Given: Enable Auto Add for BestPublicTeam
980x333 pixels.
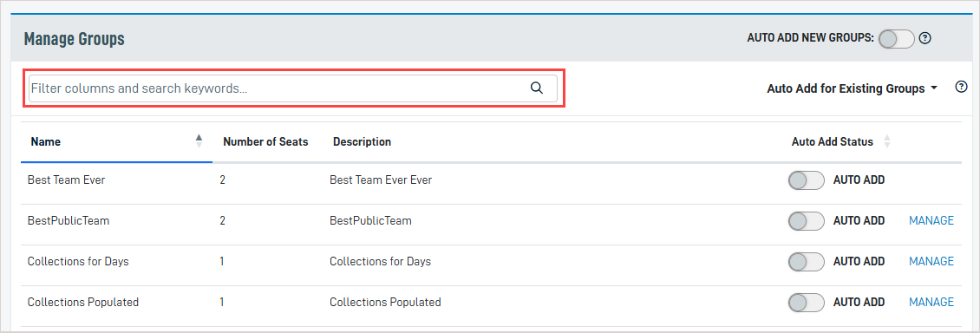Looking at the screenshot, I should click(x=807, y=221).
